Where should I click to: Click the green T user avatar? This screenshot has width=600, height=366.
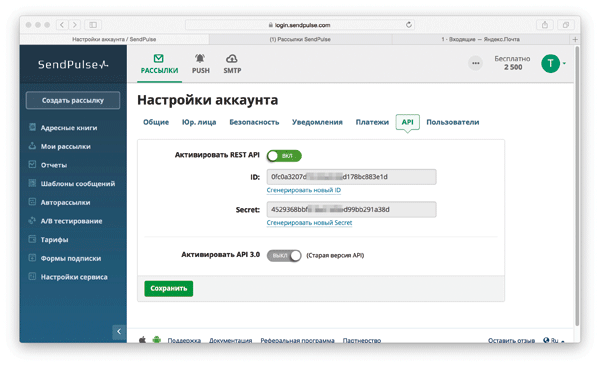pyautogui.click(x=550, y=63)
